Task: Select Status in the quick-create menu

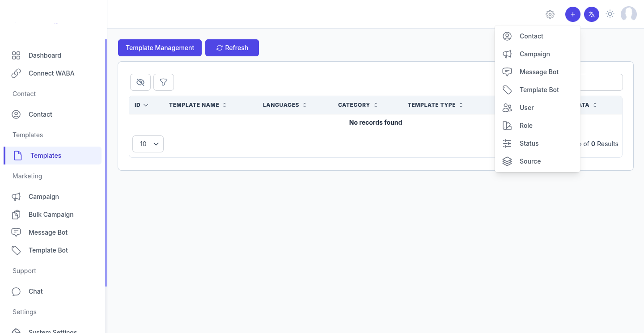Action: click(x=538, y=143)
